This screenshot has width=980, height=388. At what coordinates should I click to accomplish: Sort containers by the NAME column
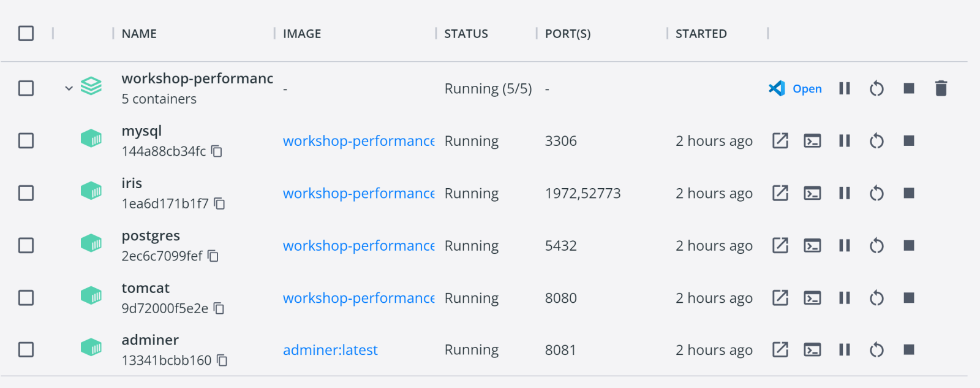pos(139,34)
